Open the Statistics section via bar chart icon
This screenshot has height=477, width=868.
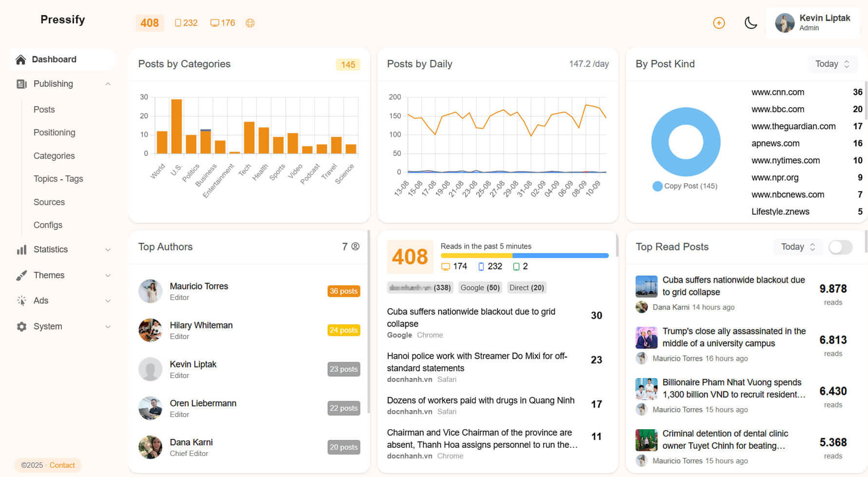click(21, 249)
